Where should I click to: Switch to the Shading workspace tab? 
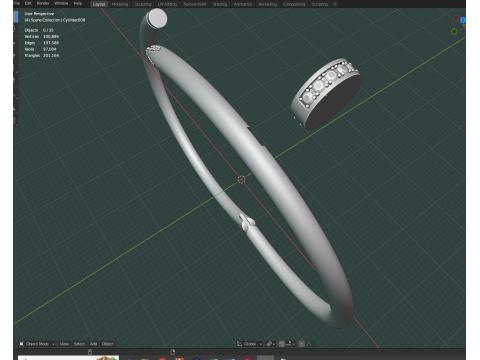(x=220, y=4)
